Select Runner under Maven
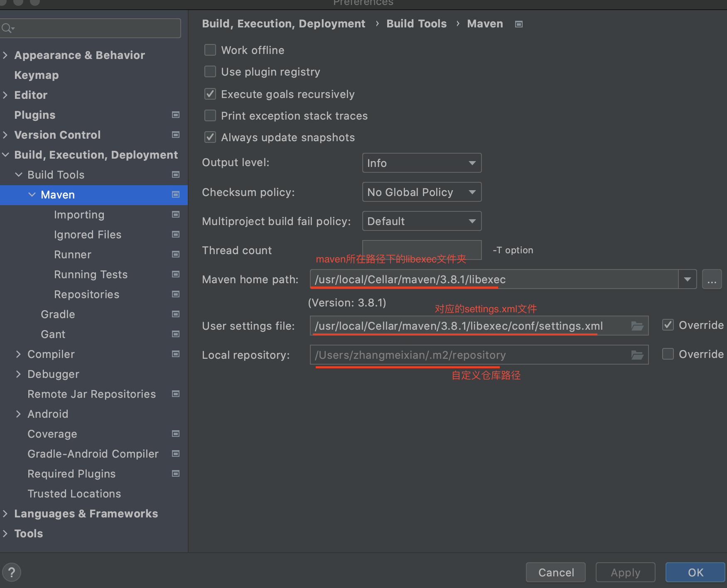 tap(73, 255)
